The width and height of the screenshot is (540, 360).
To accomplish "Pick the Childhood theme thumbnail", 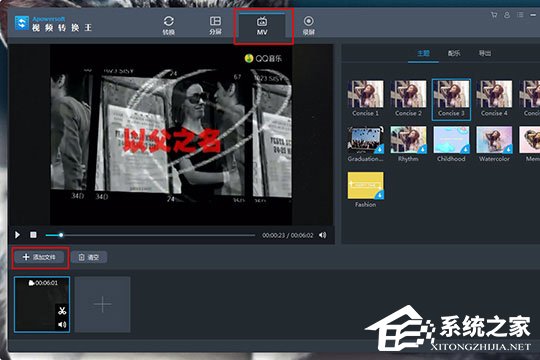I will click(451, 140).
